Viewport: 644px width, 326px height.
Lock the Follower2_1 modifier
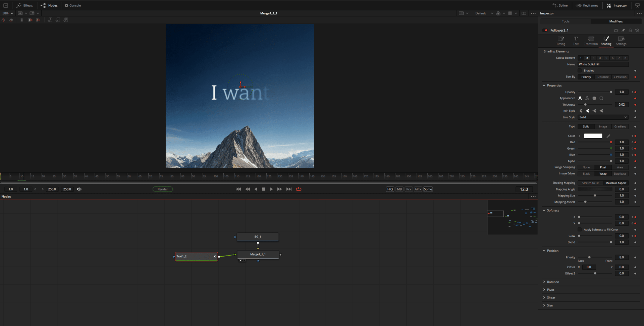point(630,30)
